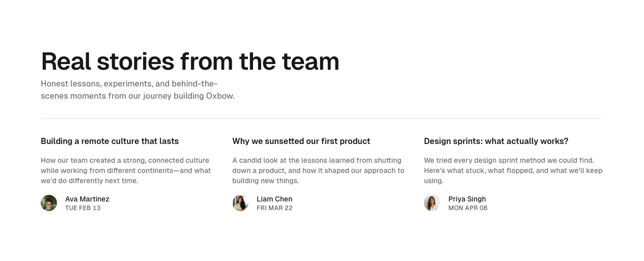
Task: Click the word 'Oxbow' in the subheading
Action: pos(220,96)
